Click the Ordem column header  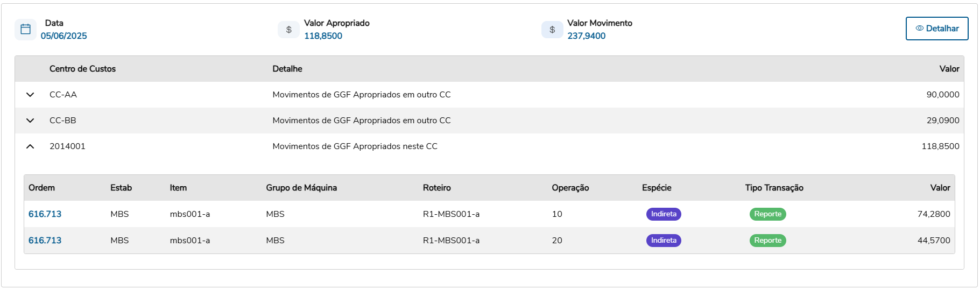(41, 188)
